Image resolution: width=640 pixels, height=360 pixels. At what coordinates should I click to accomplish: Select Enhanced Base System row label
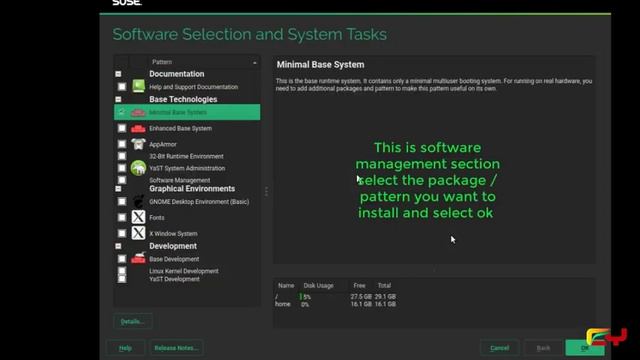point(180,129)
